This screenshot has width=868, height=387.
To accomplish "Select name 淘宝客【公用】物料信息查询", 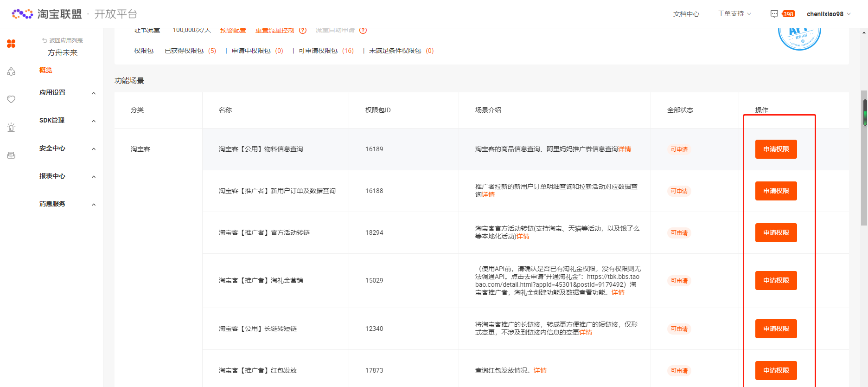I will point(261,149).
